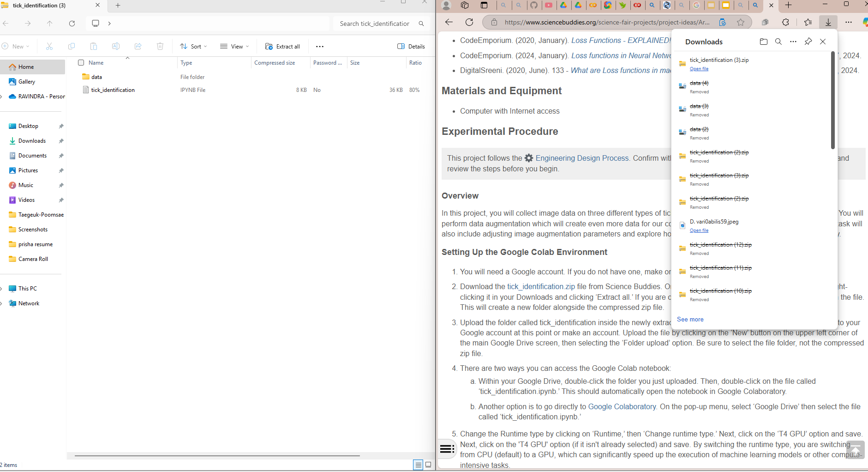
Task: Click the Edge Downloads toolbar icon
Action: (828, 22)
